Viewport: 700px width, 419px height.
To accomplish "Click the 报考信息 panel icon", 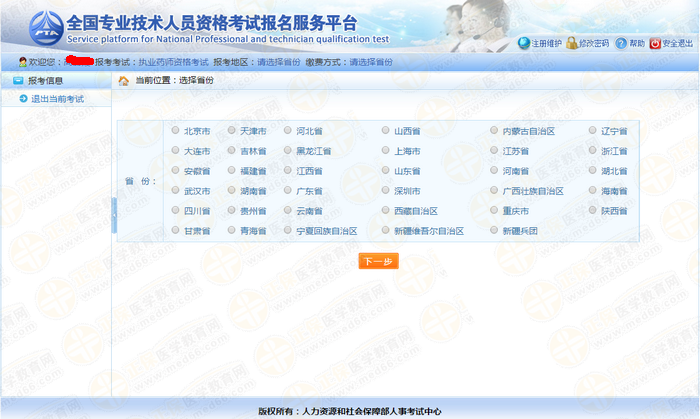I will click(x=16, y=80).
